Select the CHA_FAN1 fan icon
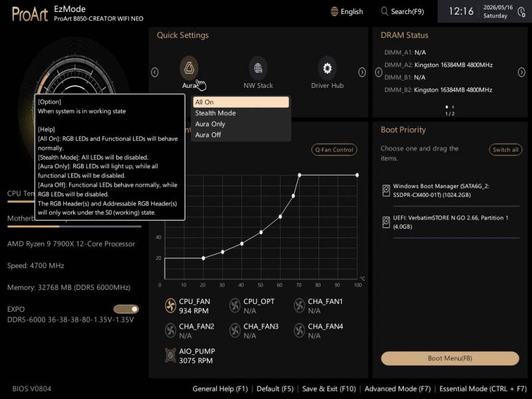Image resolution: width=532 pixels, height=399 pixels. pos(299,306)
